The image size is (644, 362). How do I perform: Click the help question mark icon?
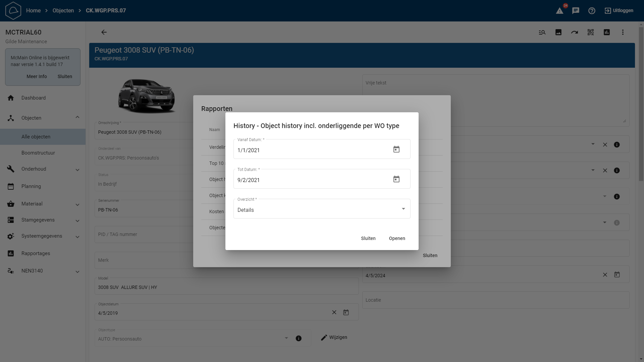(592, 11)
